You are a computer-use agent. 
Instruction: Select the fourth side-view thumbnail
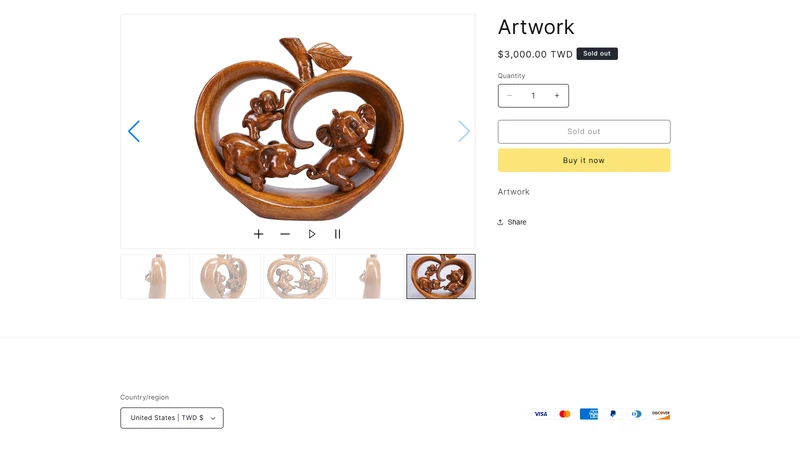pos(369,277)
